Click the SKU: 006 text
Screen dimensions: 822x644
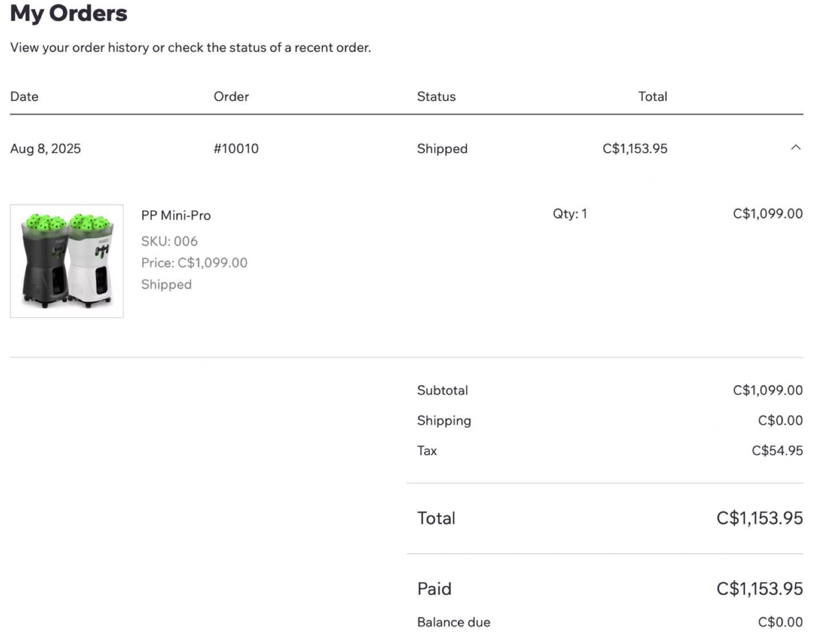[170, 241]
